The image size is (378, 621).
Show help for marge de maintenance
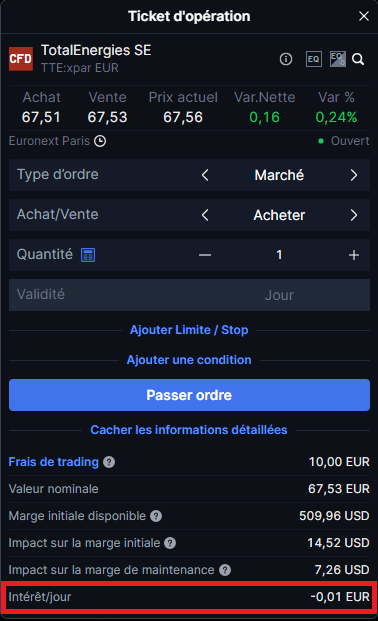(225, 570)
